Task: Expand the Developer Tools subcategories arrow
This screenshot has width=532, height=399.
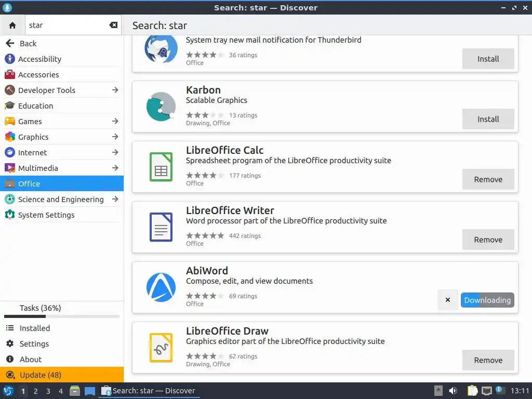Action: pyautogui.click(x=115, y=90)
